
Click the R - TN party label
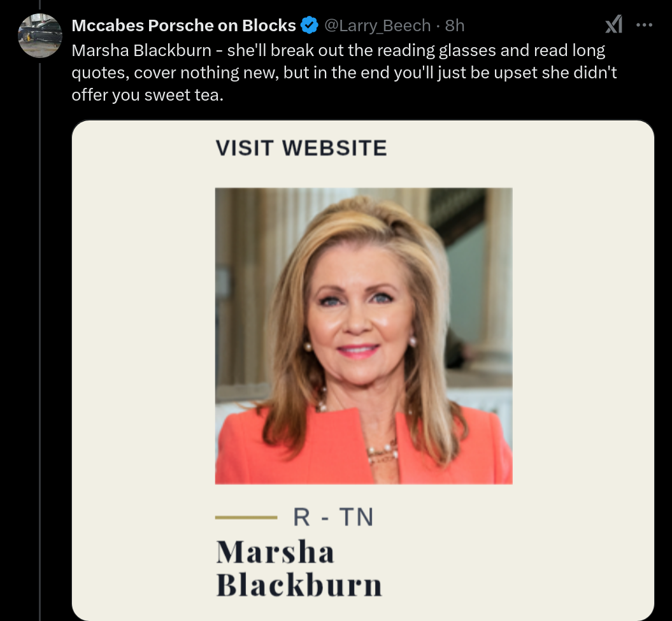333,517
